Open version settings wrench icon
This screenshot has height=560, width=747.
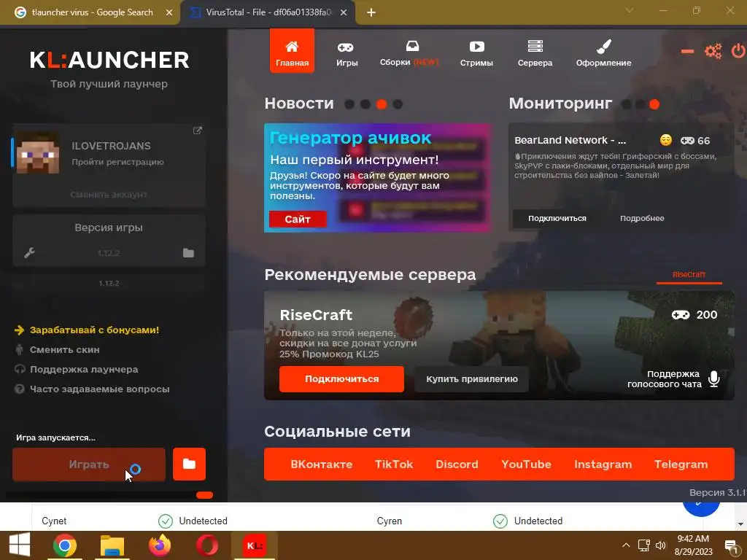click(x=29, y=252)
